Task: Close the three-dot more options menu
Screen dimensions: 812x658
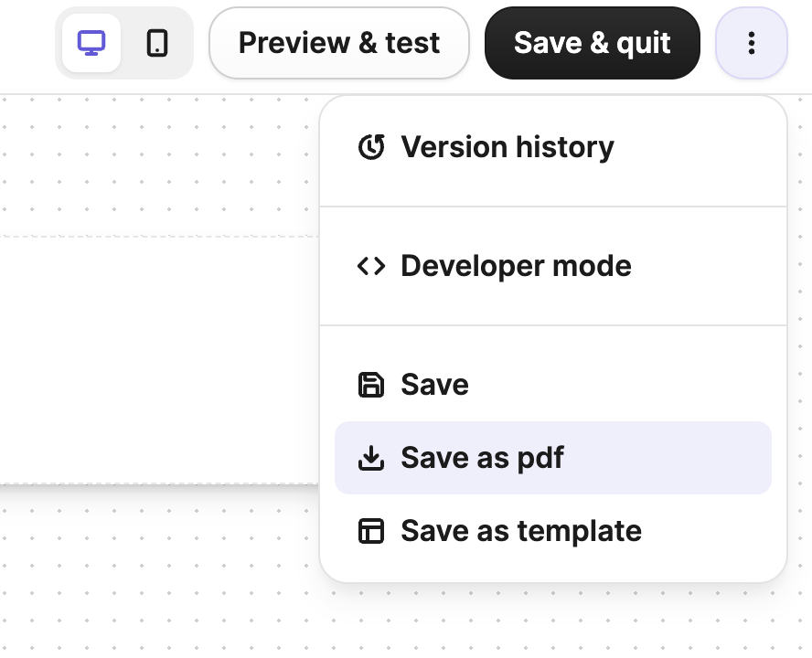Action: 751,43
